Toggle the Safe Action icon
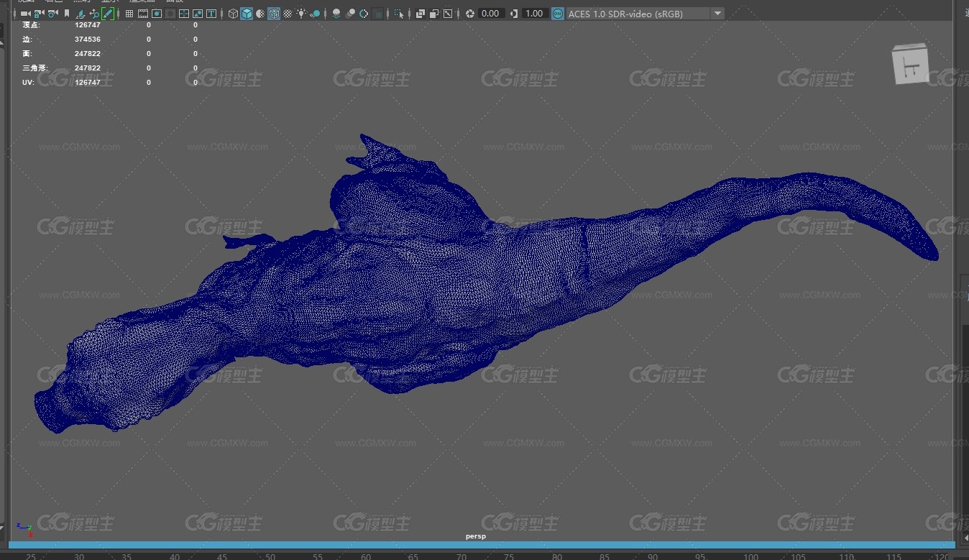Viewport: 969px width, 560px height. click(x=198, y=14)
